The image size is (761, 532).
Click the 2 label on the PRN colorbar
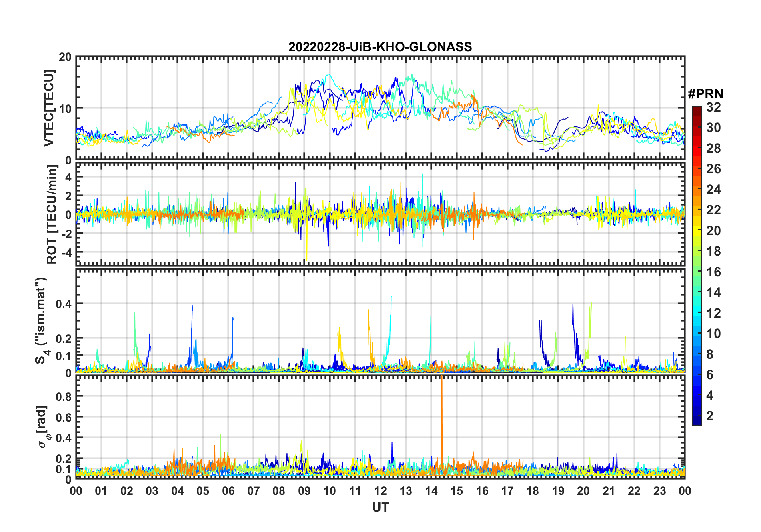(x=710, y=416)
